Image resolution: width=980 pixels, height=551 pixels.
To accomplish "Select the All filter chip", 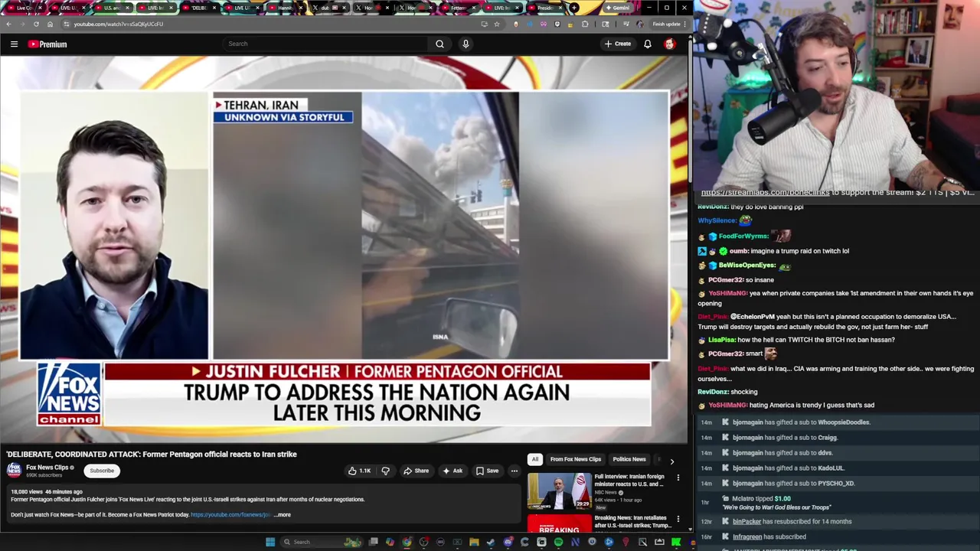I will point(535,459).
